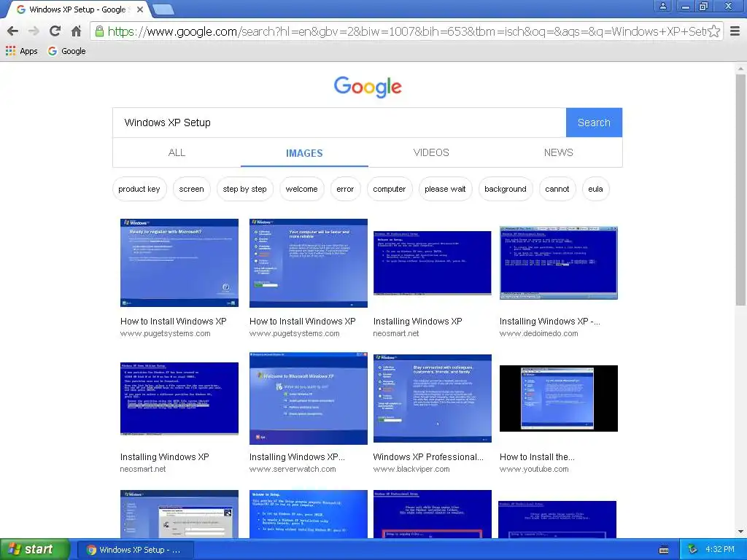Viewport: 747px width, 560px height.
Task: Click the 4:32 PM system clock
Action: [x=720, y=550]
